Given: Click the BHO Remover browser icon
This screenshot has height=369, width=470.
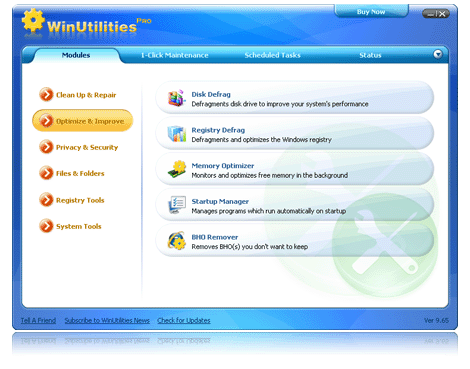Looking at the screenshot, I should (177, 240).
